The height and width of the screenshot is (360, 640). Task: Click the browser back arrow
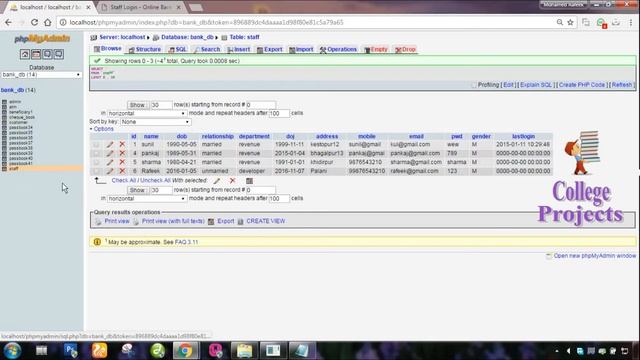click(9, 22)
